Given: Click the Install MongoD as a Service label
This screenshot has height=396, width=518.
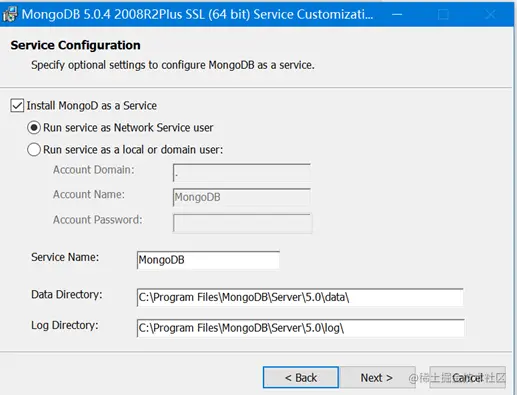Looking at the screenshot, I should coord(92,106).
